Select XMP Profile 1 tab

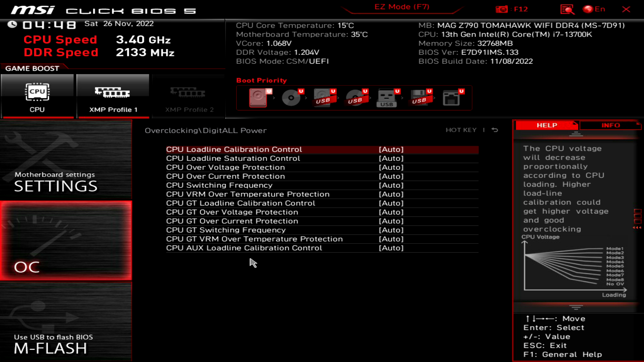(113, 94)
